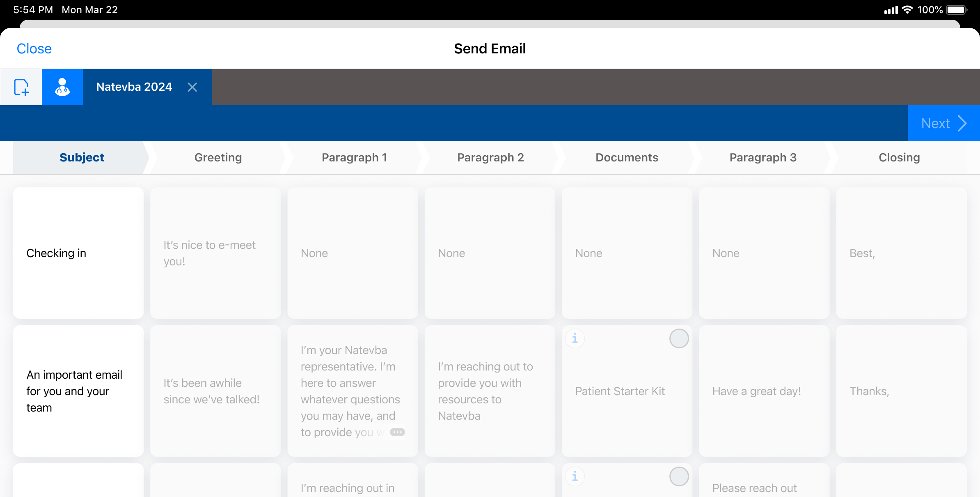
Task: Tap the Wi-Fi status icon
Action: click(x=907, y=10)
